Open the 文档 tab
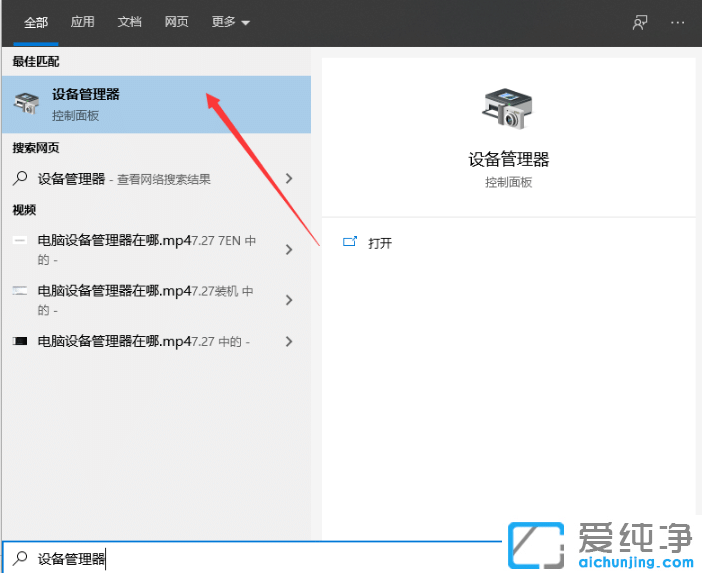702x575 pixels. (x=129, y=21)
